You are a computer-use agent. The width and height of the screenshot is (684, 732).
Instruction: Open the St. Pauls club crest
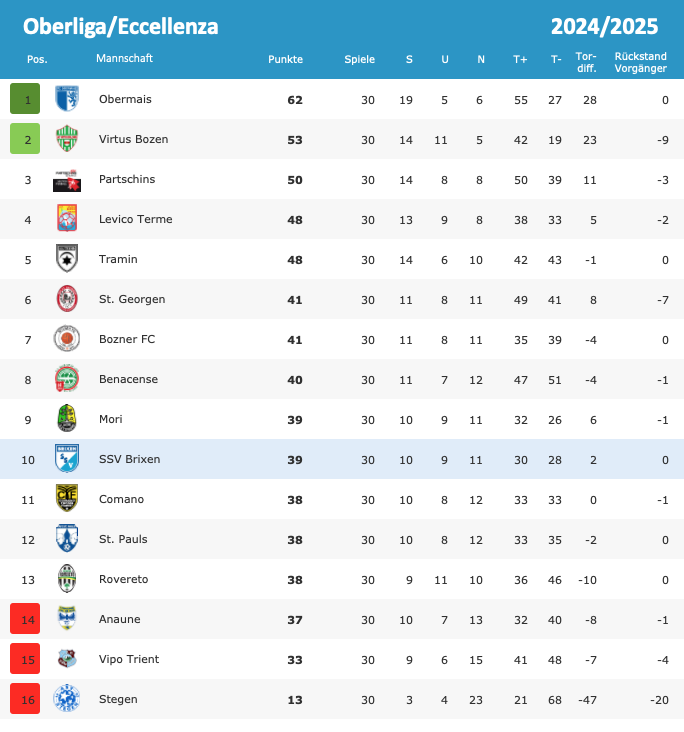pos(67,539)
